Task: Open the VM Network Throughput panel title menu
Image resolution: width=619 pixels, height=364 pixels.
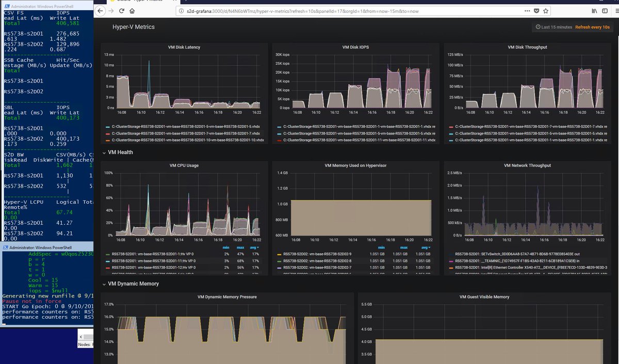Action: 527,166
